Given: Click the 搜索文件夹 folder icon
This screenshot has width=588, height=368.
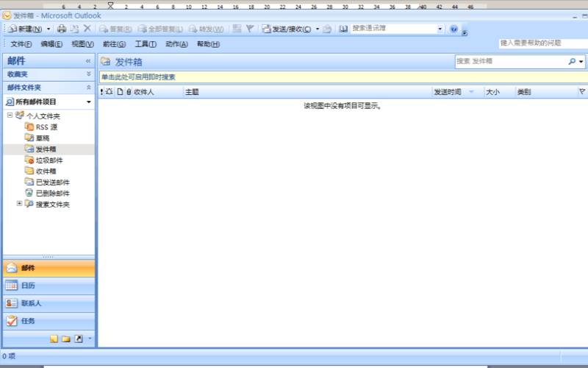Looking at the screenshot, I should 29,204.
